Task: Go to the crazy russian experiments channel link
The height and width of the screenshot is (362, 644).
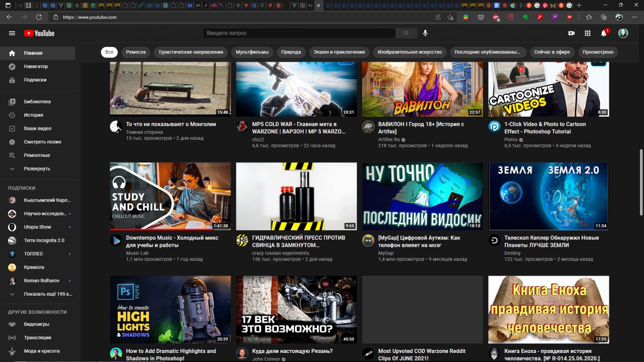Action: (281, 253)
